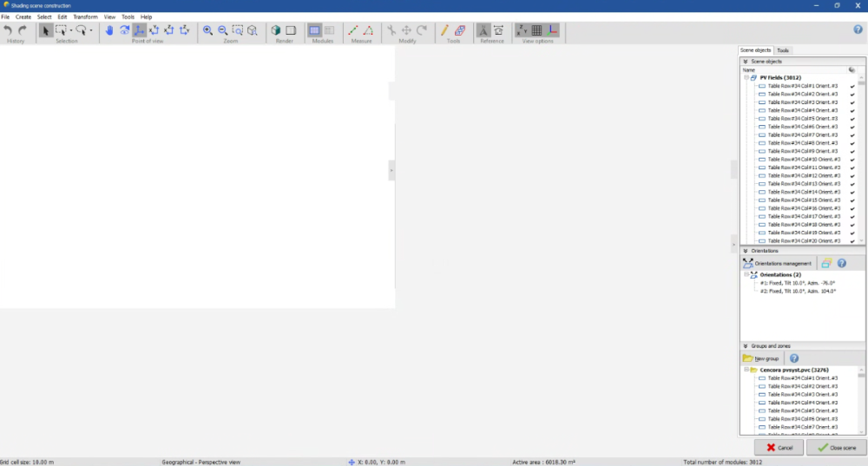Screen dimensions: 868x466
Task: Open Orientations management
Action: coord(778,263)
